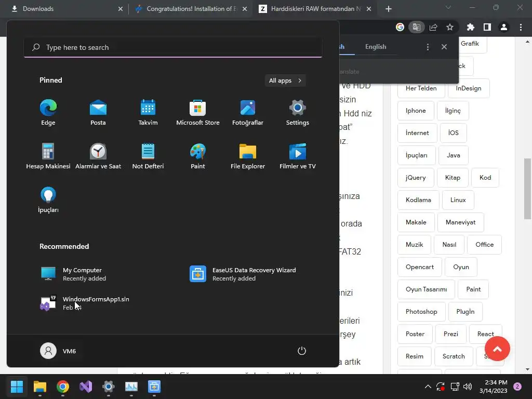This screenshot has height=399, width=532.
Task: Open the Iphone tag
Action: coord(416,111)
